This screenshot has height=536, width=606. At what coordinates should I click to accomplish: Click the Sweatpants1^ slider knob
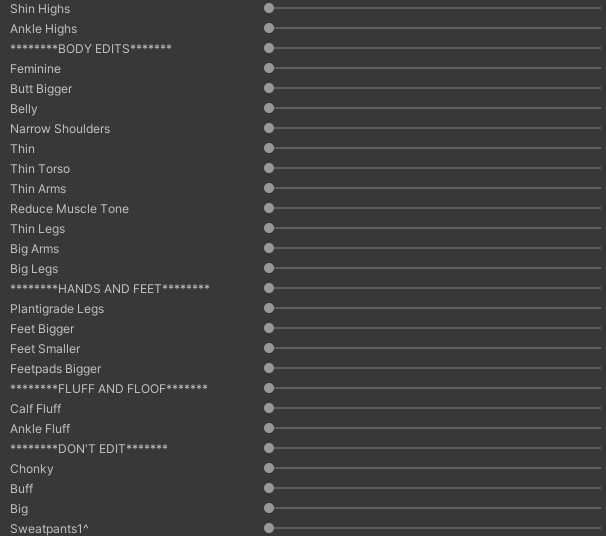pos(269,528)
